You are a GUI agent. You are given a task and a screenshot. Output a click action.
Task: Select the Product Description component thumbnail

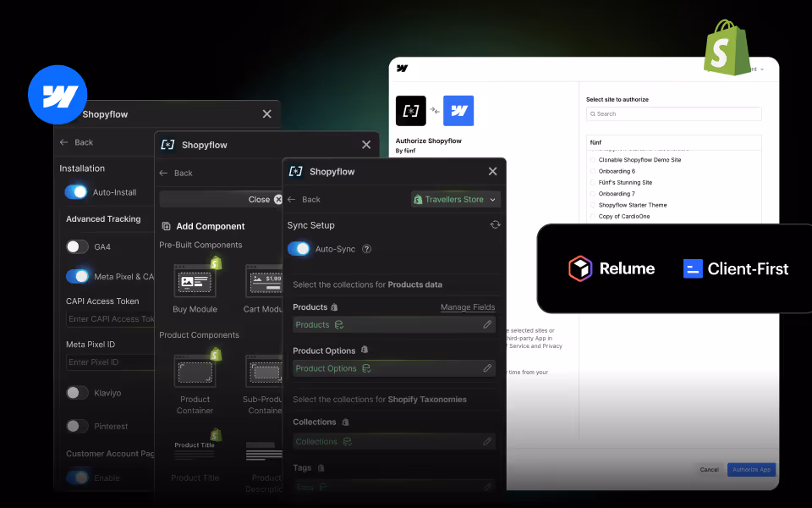(264, 450)
